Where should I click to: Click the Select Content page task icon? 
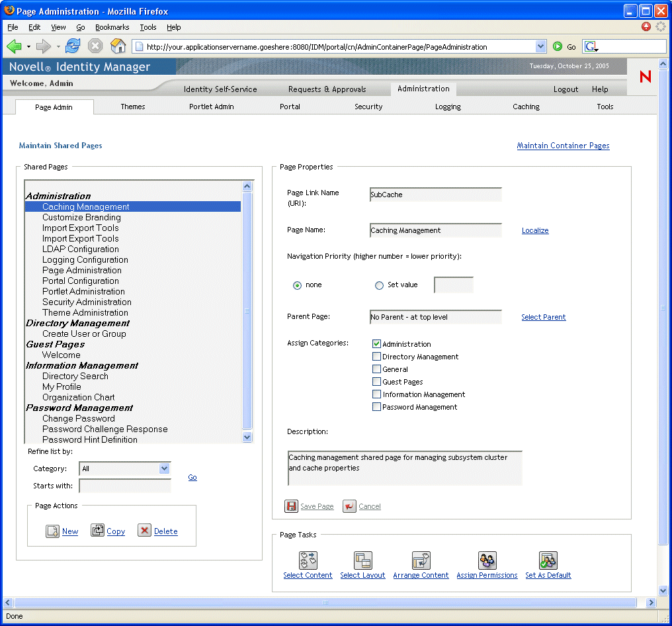308,560
